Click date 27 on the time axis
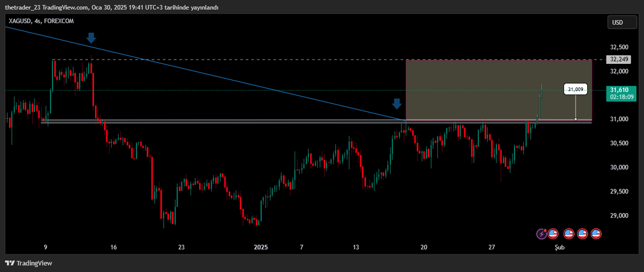Image resolution: width=644 pixels, height=272 pixels. click(x=492, y=247)
